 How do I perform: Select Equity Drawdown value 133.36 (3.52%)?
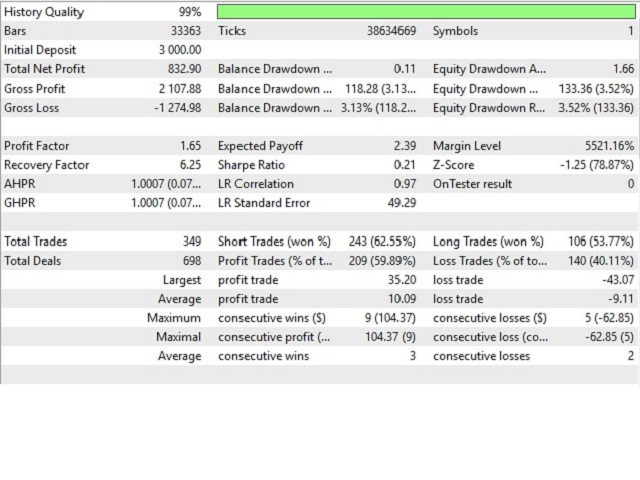click(x=596, y=89)
